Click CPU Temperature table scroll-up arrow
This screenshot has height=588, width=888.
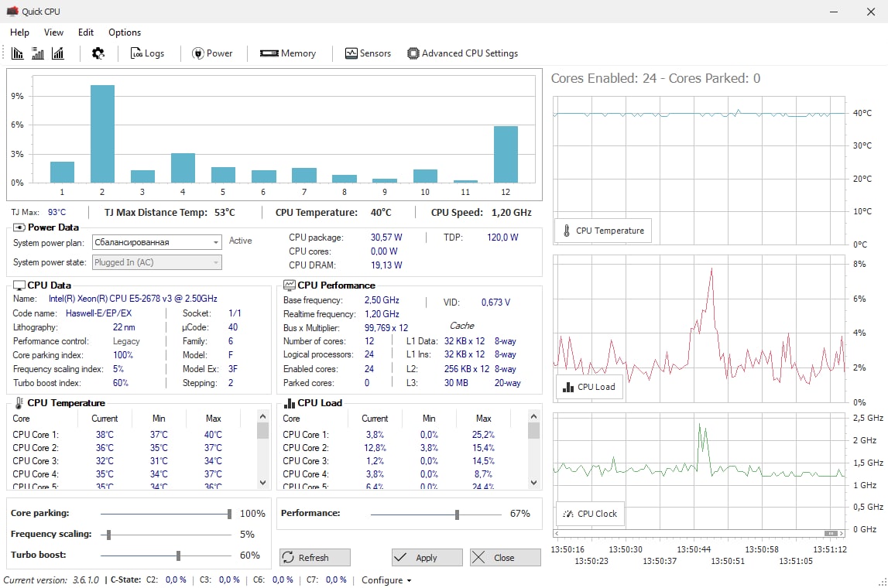point(262,416)
